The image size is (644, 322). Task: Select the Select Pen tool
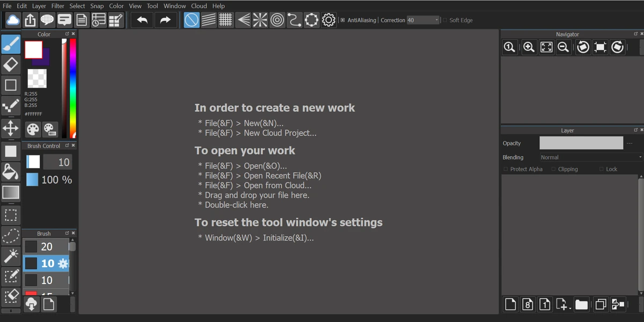pyautogui.click(x=11, y=276)
